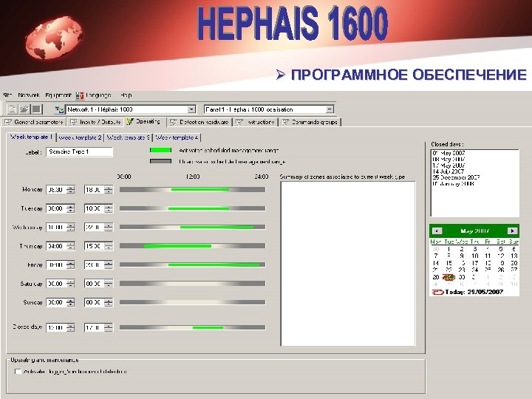Click the zones summary list box
Image resolution: width=532 pixels, height=399 pixels.
pos(348,264)
